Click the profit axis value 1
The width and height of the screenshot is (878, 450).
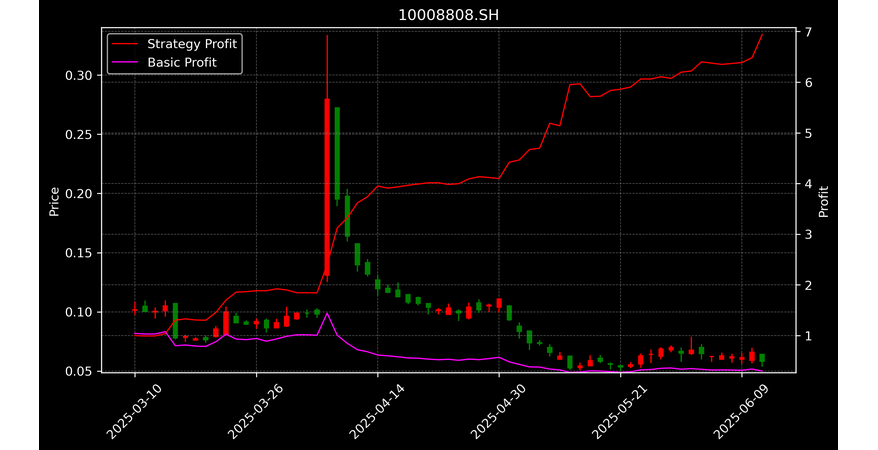click(x=806, y=336)
